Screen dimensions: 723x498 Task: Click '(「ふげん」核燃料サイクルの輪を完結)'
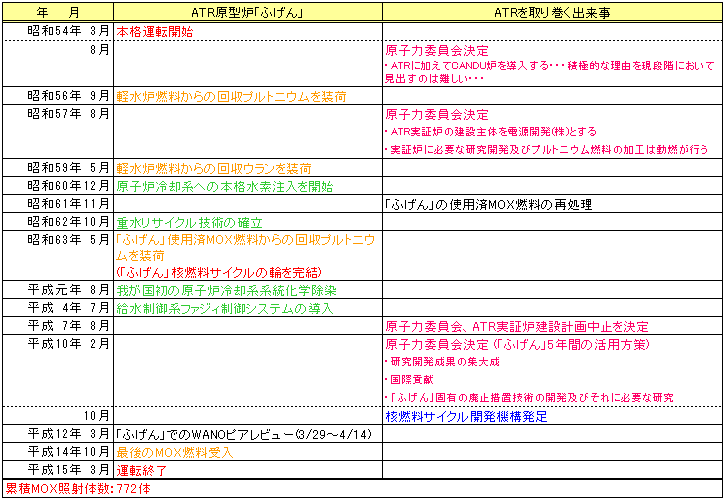pos(219,273)
